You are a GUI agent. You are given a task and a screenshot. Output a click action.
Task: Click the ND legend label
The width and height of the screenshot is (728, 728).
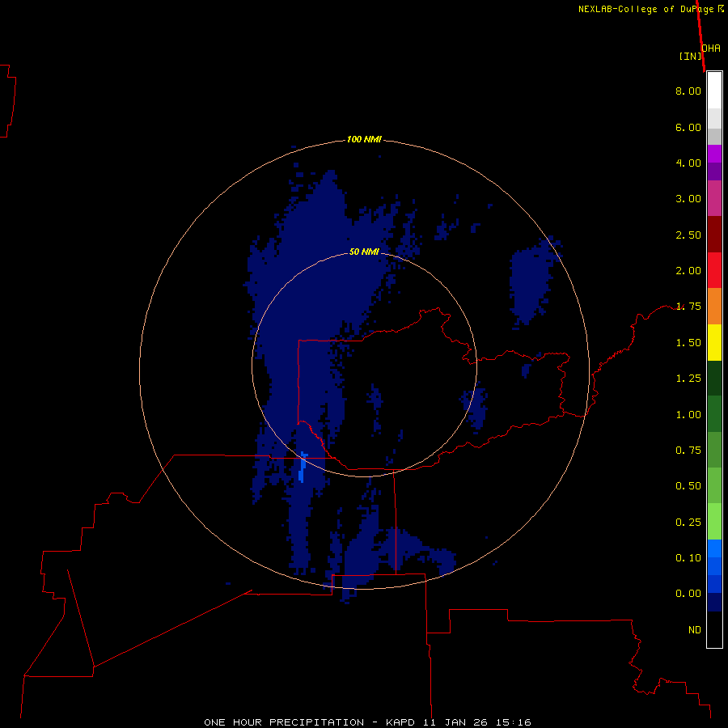pyautogui.click(x=695, y=630)
